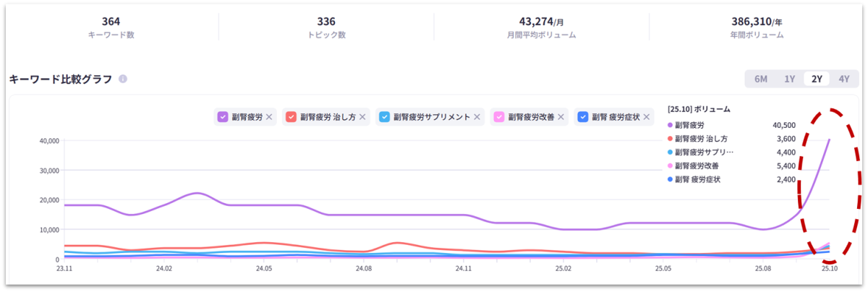Click the 336 トピック数 stat
The height and width of the screenshot is (292, 868).
[326, 27]
